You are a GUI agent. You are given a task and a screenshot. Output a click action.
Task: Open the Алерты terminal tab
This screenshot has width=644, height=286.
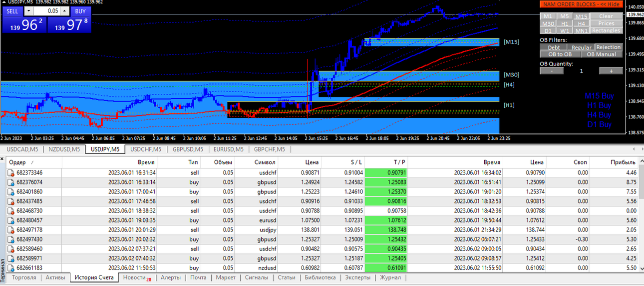point(171,277)
